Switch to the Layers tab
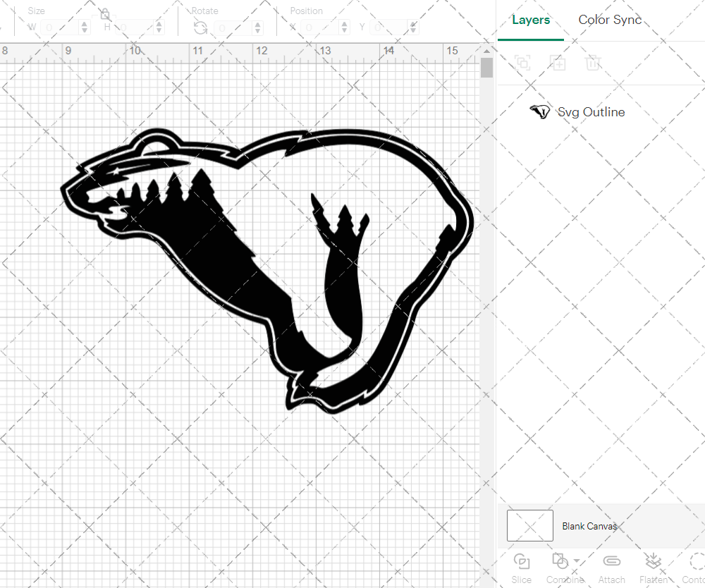 pyautogui.click(x=531, y=20)
